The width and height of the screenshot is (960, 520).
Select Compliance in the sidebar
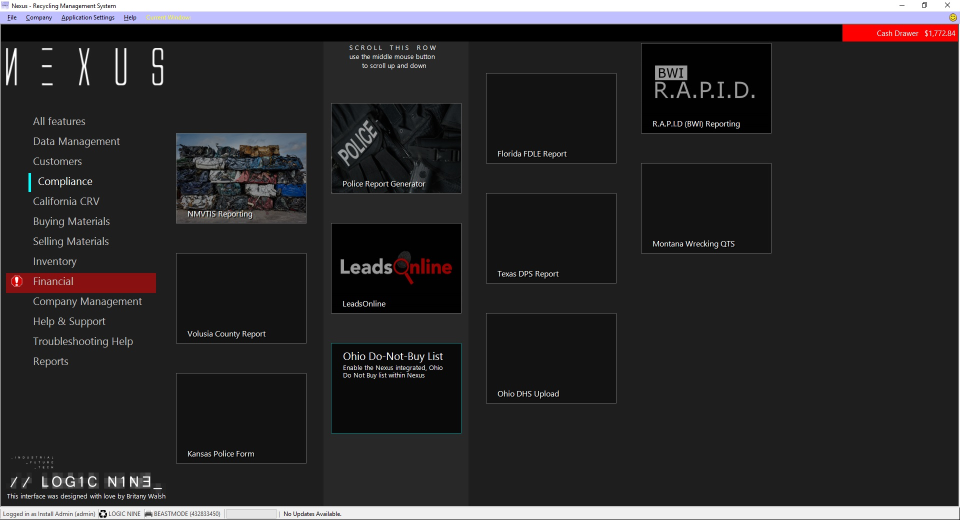pos(65,181)
